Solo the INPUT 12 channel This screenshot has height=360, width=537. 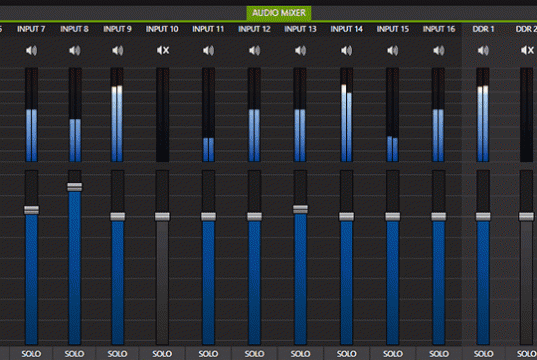pyautogui.click(x=254, y=353)
